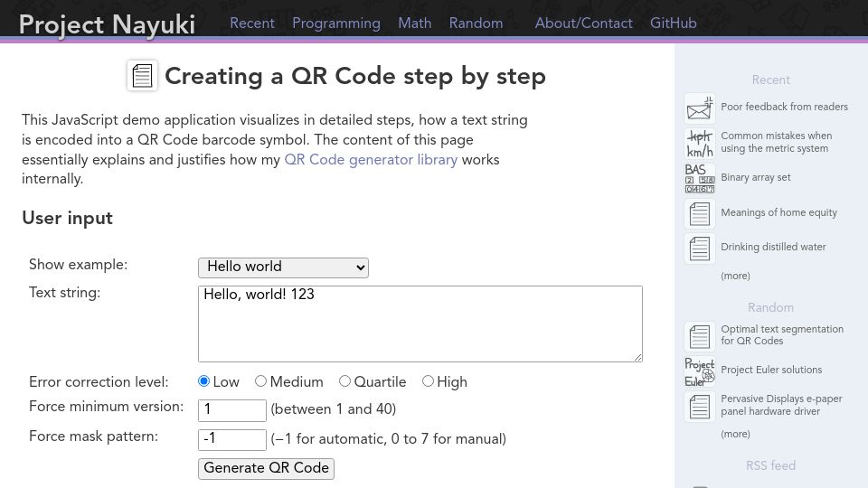Click the Meanings of home equity document icon
This screenshot has width=868, height=488.
(x=700, y=213)
